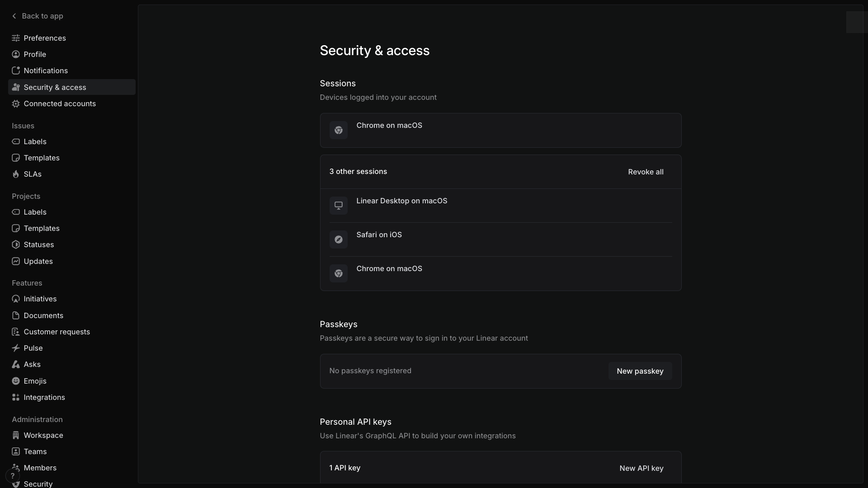
Task: Click the Preferences sliders icon in sidebar
Action: point(16,38)
